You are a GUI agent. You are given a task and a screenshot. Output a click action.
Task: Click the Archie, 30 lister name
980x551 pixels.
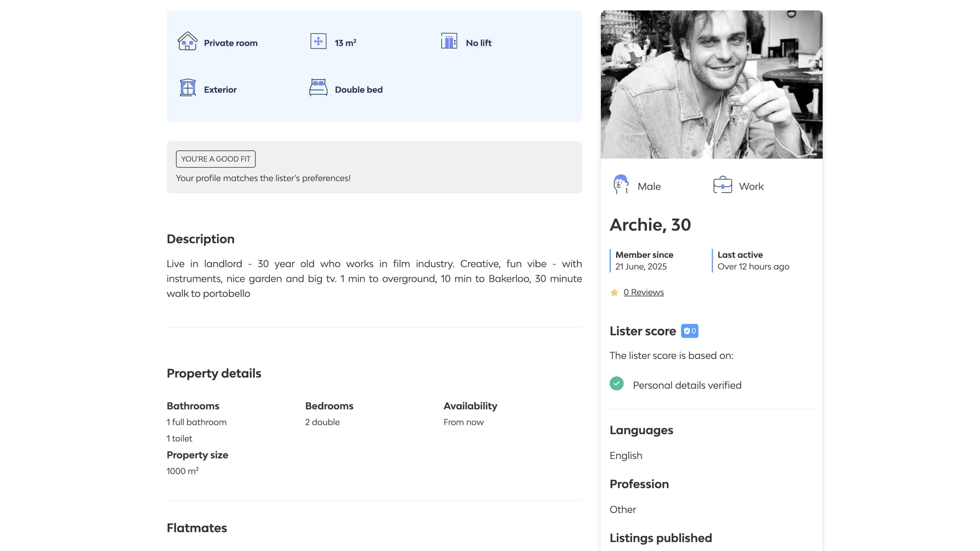tap(650, 225)
